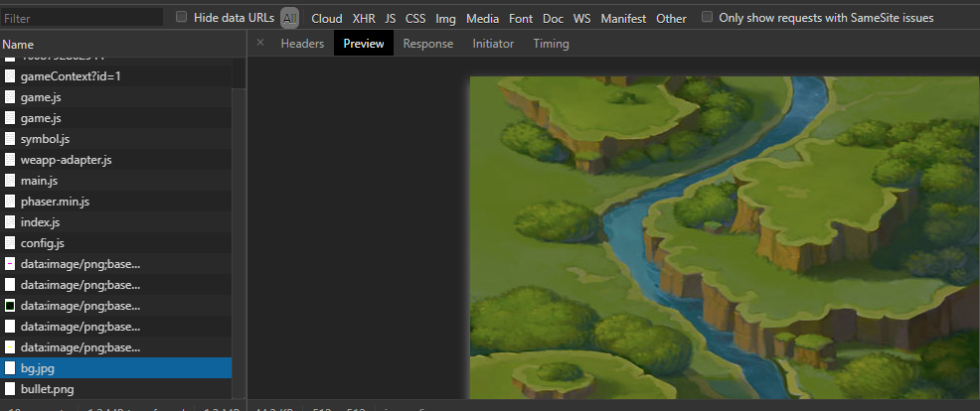Switch to the Initiator tab
980x411 pixels.
click(493, 44)
